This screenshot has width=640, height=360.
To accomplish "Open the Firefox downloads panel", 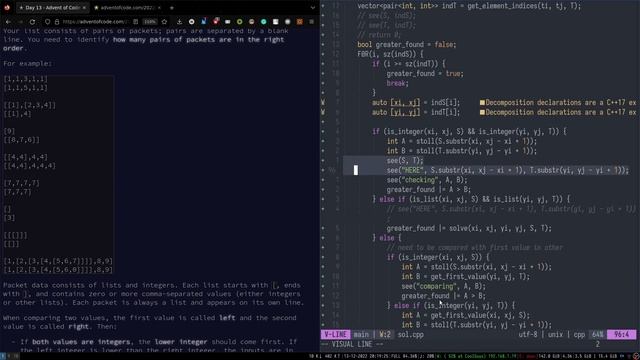I will click(179, 22).
